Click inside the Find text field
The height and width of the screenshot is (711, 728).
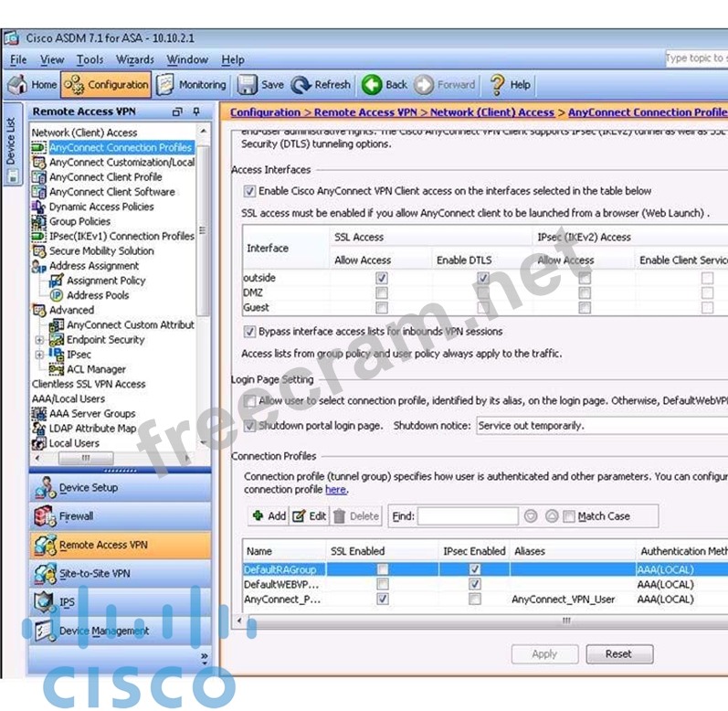pos(468,516)
